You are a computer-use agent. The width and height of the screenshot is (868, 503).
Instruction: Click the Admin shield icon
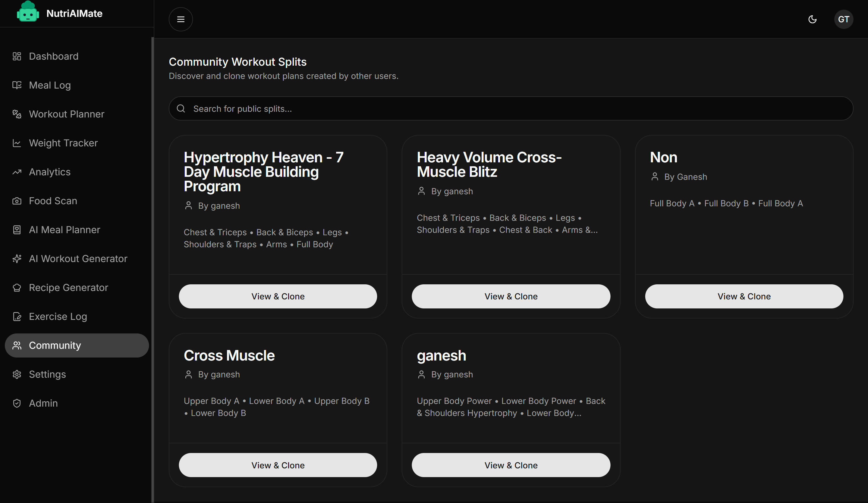coord(17,403)
